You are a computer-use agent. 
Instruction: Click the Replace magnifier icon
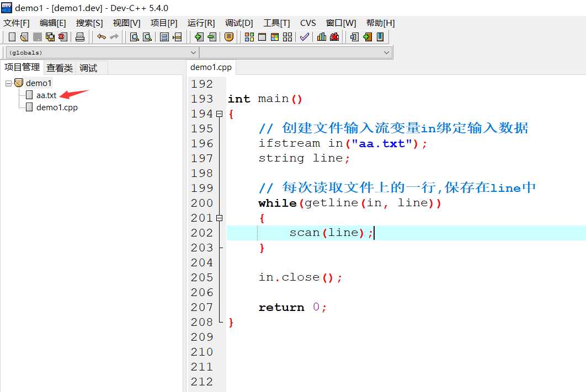(147, 37)
